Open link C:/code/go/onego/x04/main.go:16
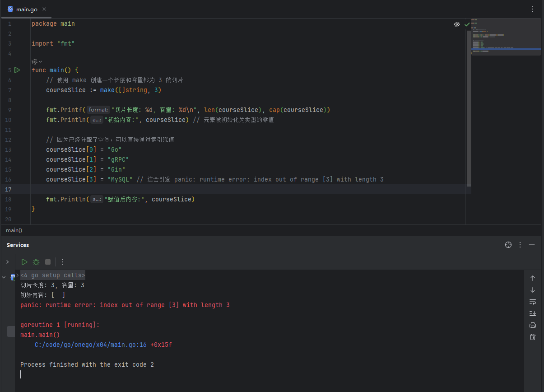 pos(91,345)
